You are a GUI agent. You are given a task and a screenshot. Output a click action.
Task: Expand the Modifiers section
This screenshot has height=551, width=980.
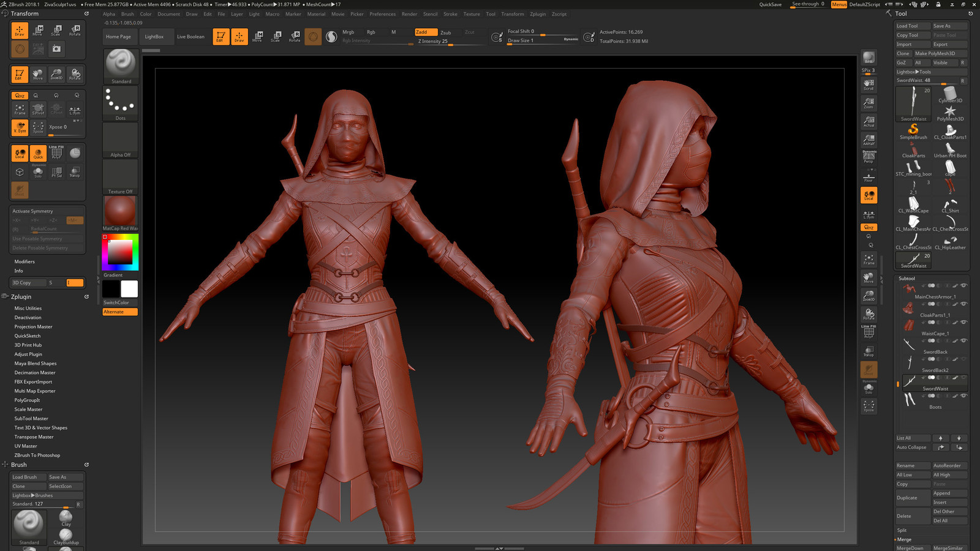pyautogui.click(x=24, y=261)
